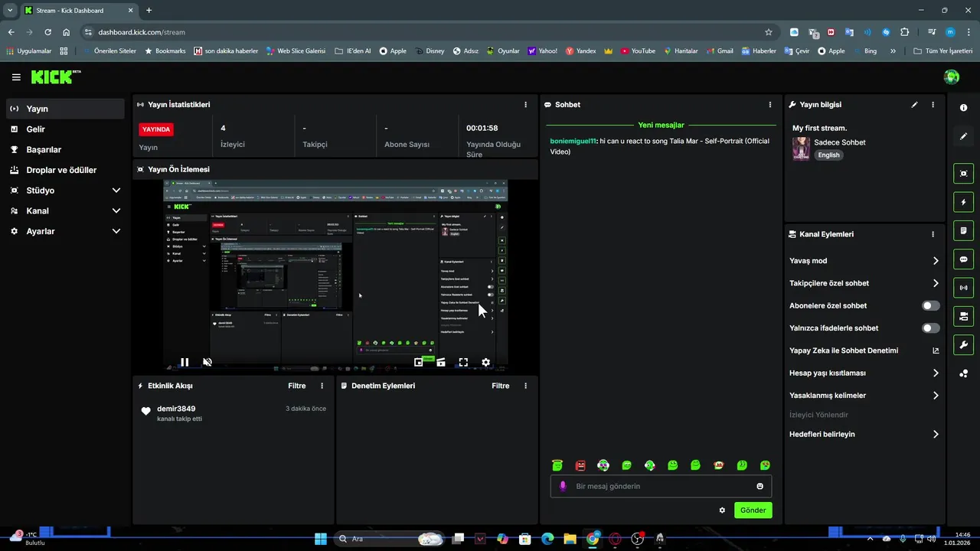Edit stream info with the pencil in Yayın bilgisi
980x551 pixels.
[914, 105]
